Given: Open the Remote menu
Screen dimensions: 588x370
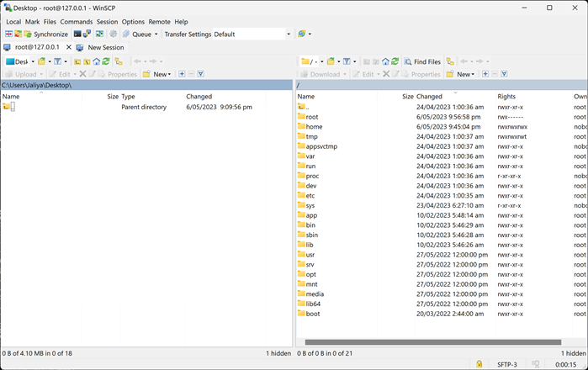Looking at the screenshot, I should point(159,22).
